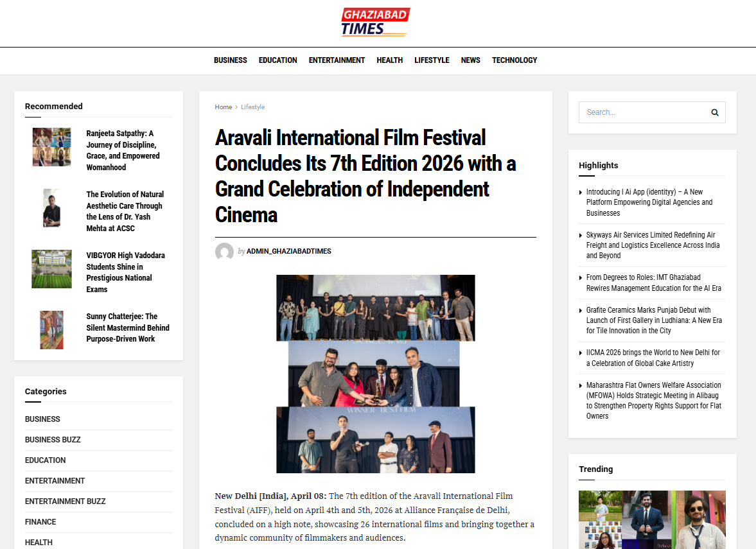The image size is (756, 549).
Task: Click the Sunny Chatterjee article thumbnail
Action: coord(51,330)
